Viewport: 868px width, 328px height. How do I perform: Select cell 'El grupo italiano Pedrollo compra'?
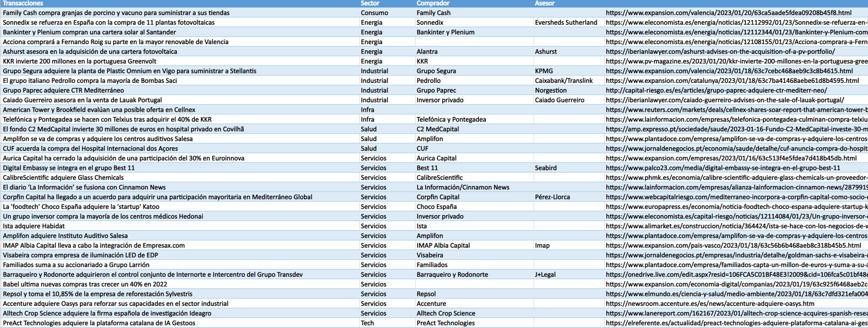180,81
